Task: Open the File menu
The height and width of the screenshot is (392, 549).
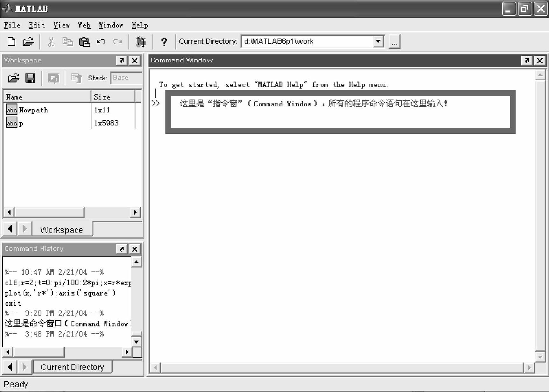Action: [x=12, y=25]
